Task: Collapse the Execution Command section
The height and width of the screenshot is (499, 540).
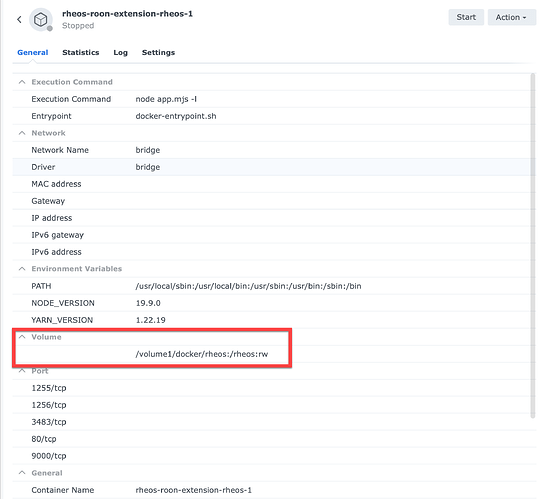Action: [22, 82]
